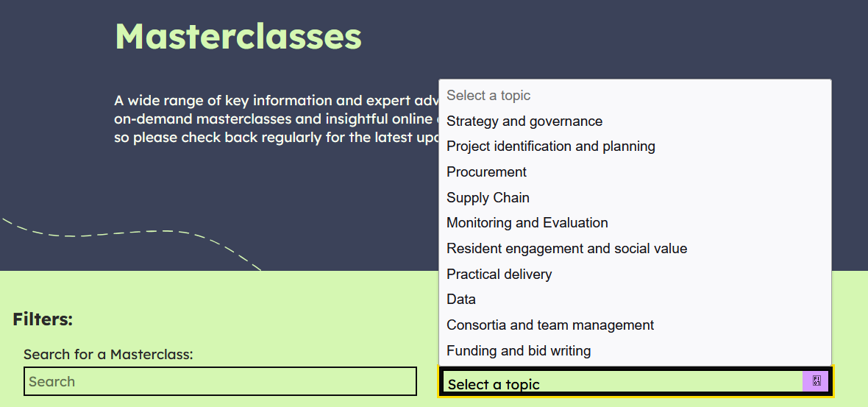Choose the 'Procurement' topic
The height and width of the screenshot is (407, 868).
[x=487, y=172]
